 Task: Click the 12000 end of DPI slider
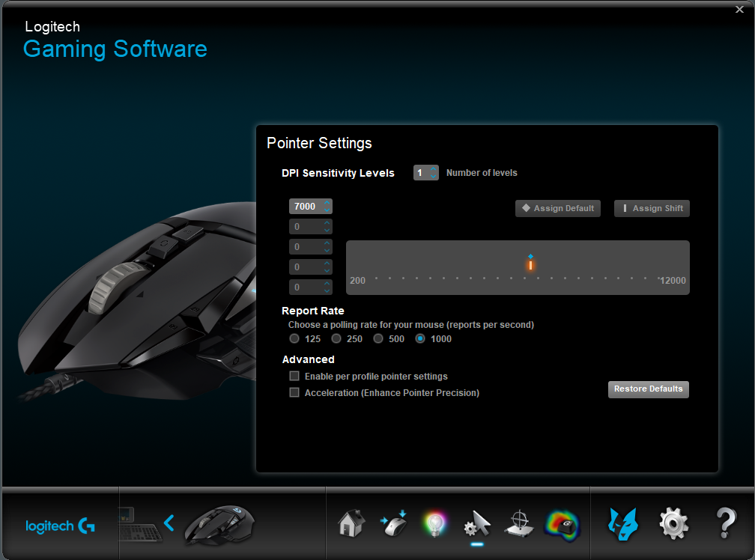(x=673, y=281)
